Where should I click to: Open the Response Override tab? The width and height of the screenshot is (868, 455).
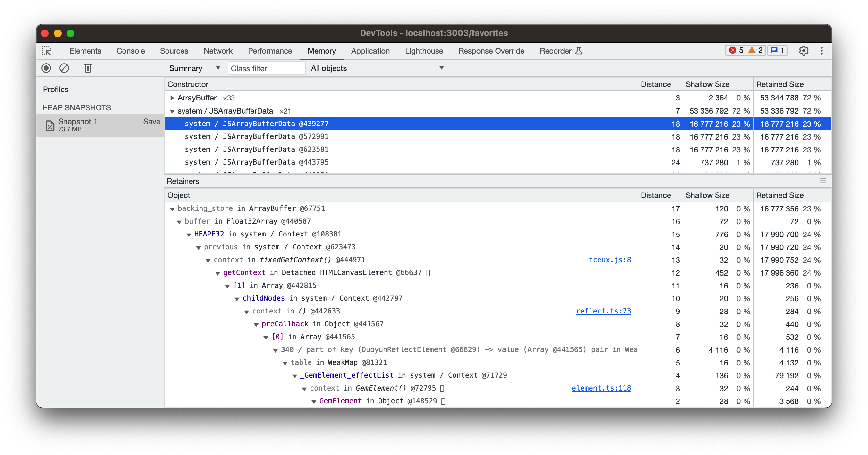(491, 51)
